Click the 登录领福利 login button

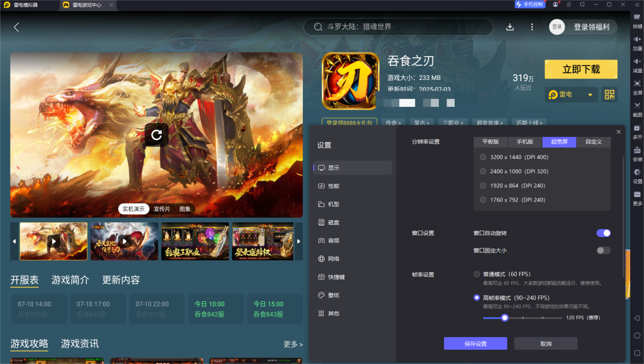pos(592,27)
